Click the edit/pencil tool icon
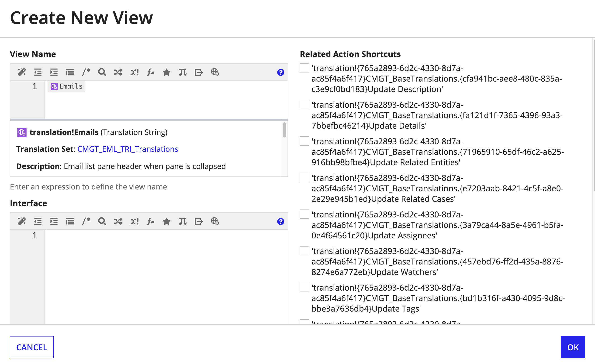This screenshot has width=595, height=364. pyautogui.click(x=21, y=72)
